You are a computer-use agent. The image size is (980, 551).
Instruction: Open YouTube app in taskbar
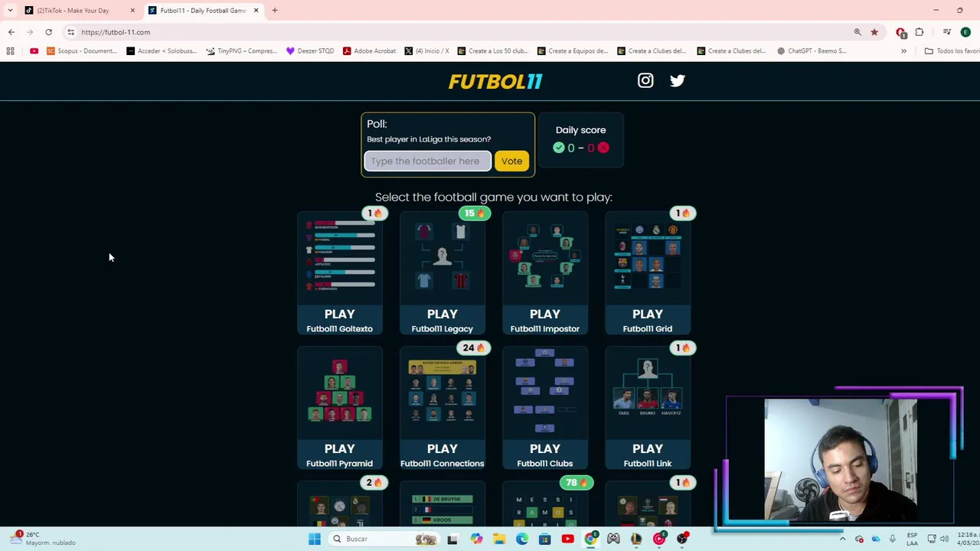pos(567,539)
